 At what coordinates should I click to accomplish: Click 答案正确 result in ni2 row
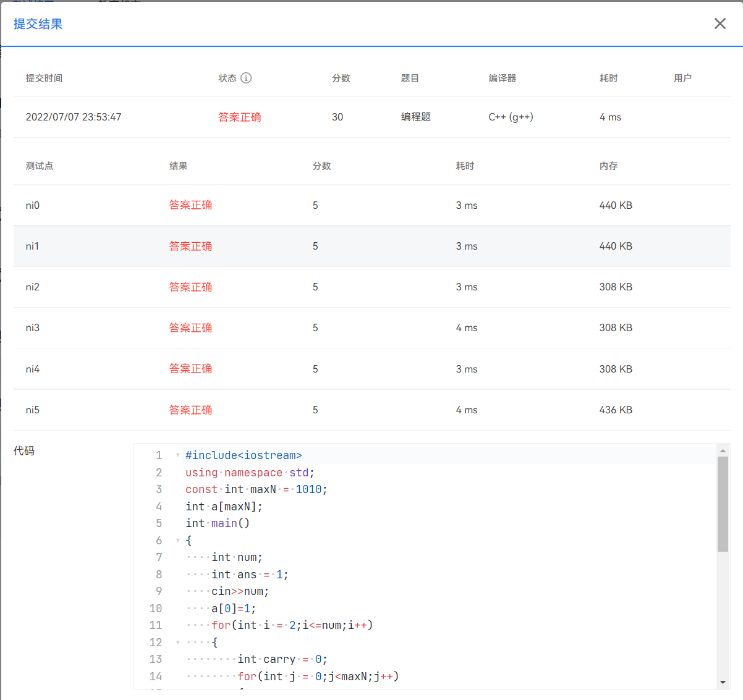click(191, 287)
